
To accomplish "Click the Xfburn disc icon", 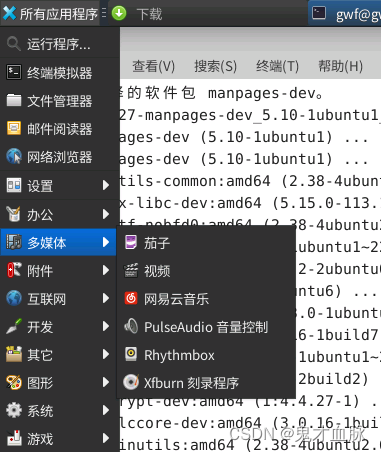I will [131, 382].
